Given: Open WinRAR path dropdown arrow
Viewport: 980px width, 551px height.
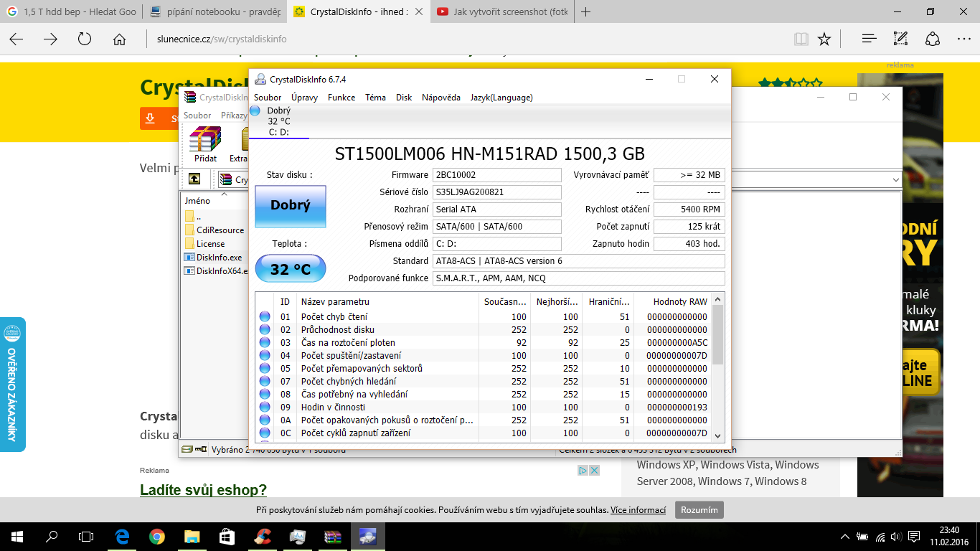Looking at the screenshot, I should point(895,179).
